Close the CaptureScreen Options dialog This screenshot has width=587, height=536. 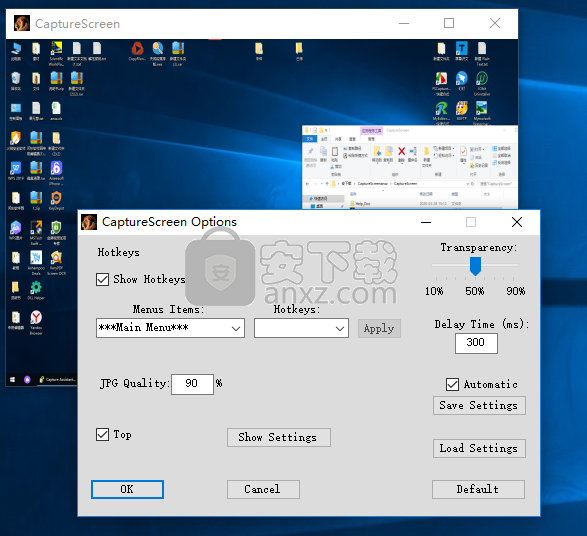(x=517, y=222)
